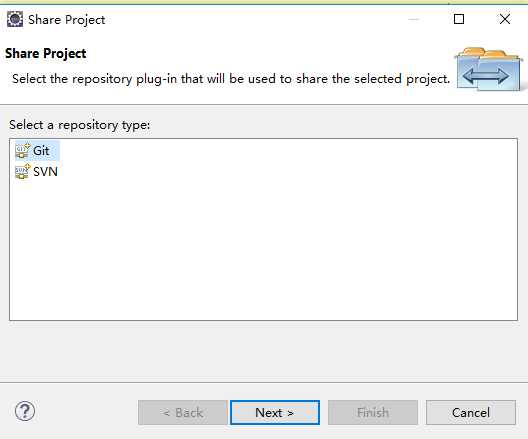Click the Git label text

[x=41, y=151]
